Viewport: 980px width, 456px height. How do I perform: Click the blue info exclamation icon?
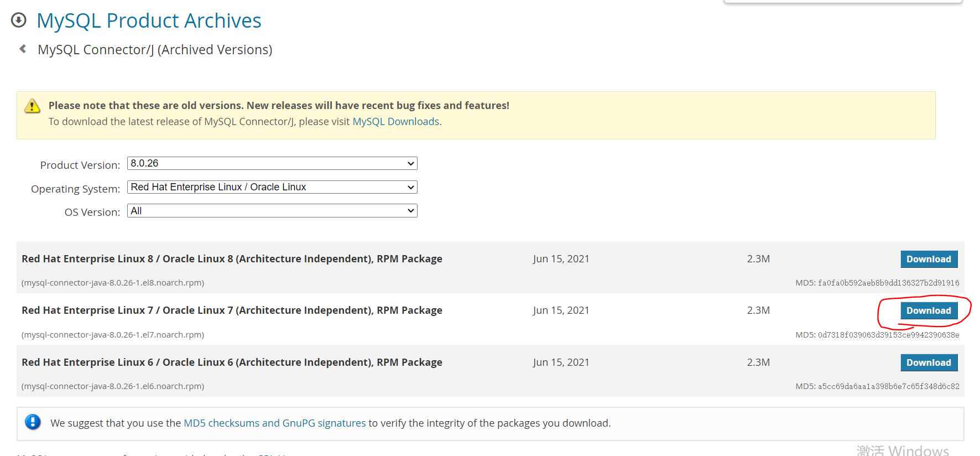click(x=33, y=422)
